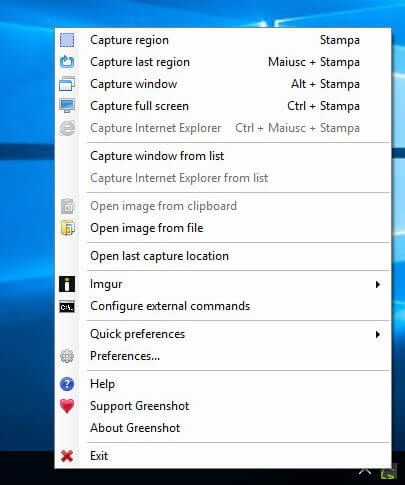Click the overlapping windows Capture window icon
The width and height of the screenshot is (405, 485).
click(67, 84)
